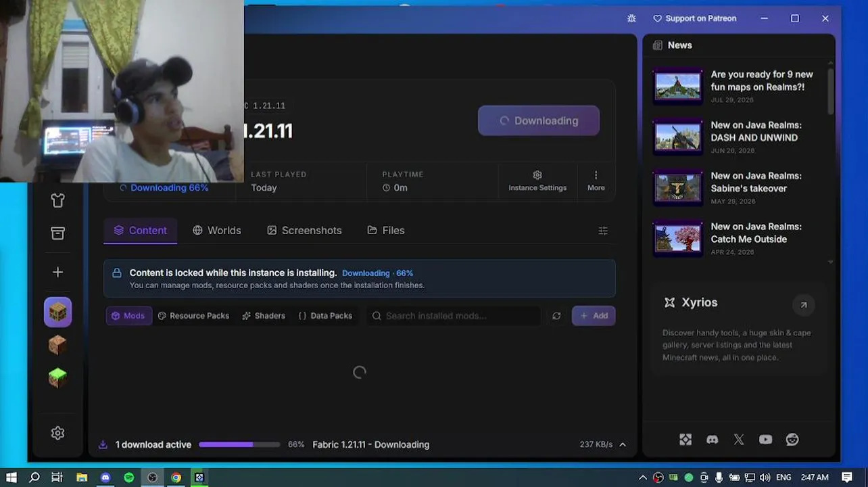Image resolution: width=868 pixels, height=487 pixels.
Task: Click the Sabine's takeover news thumbnail
Action: (678, 187)
